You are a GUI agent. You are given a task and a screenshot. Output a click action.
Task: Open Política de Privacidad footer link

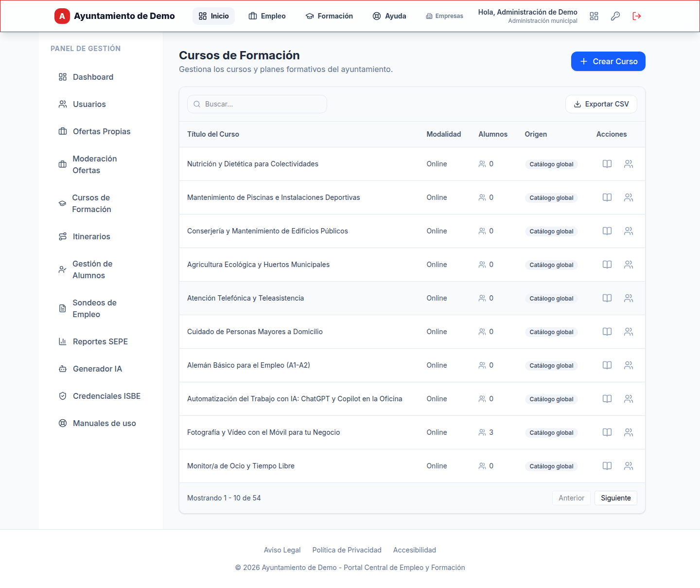347,550
